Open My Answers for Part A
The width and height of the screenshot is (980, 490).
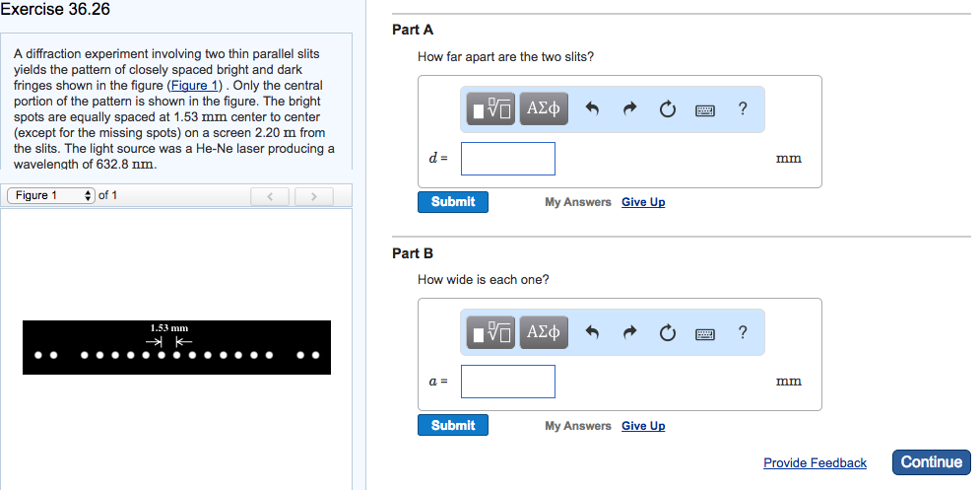pos(578,202)
